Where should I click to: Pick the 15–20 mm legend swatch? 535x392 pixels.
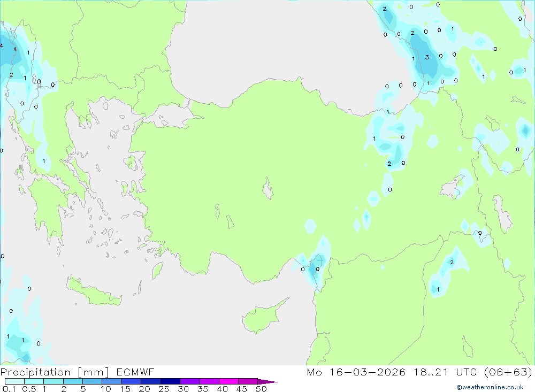click(132, 381)
